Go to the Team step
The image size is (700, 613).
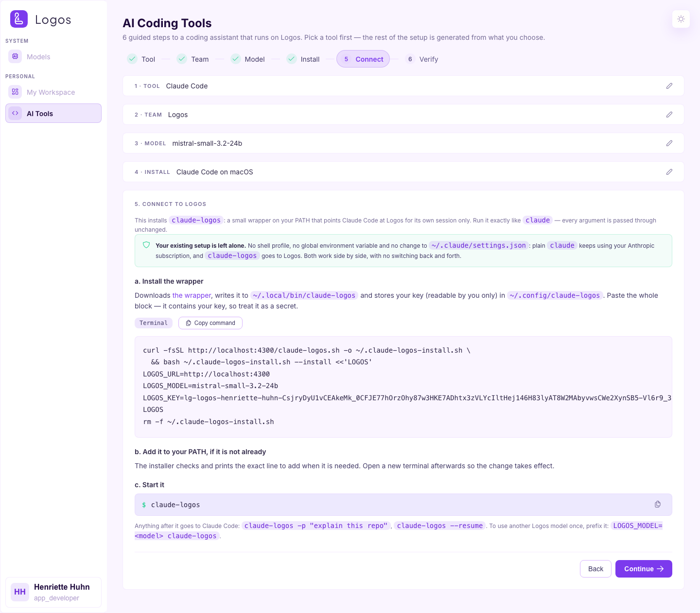192,59
